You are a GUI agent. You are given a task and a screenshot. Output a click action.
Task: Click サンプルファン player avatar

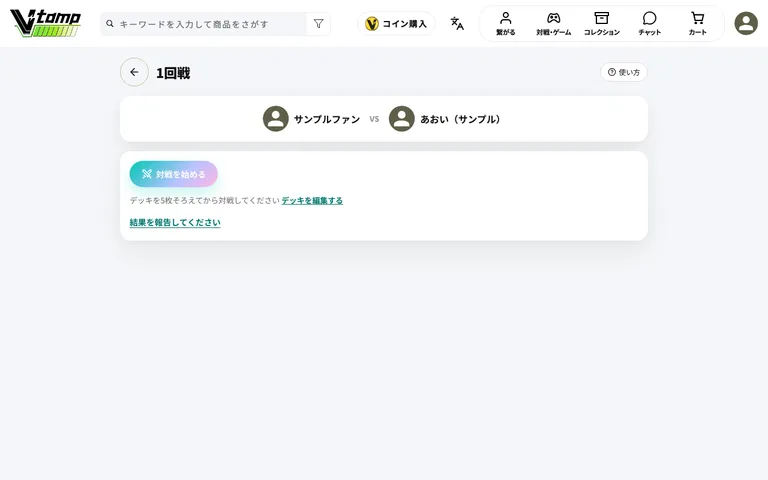pos(276,119)
